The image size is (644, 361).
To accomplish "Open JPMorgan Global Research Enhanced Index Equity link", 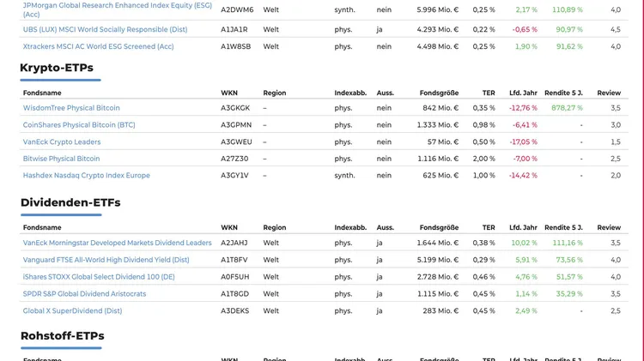I will point(118,9).
